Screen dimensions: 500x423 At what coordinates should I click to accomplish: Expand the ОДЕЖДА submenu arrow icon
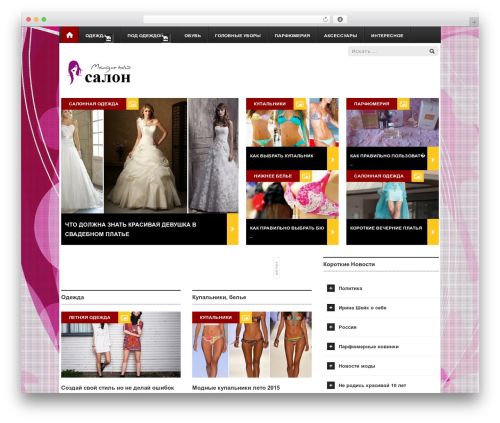point(109,39)
